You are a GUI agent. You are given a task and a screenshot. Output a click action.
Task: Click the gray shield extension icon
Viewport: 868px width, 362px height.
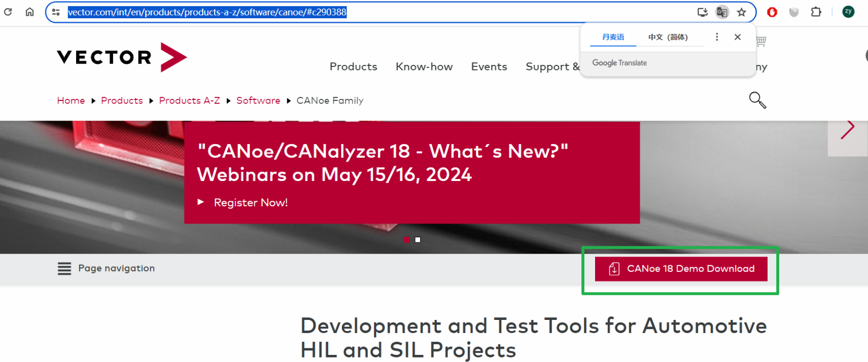(794, 12)
